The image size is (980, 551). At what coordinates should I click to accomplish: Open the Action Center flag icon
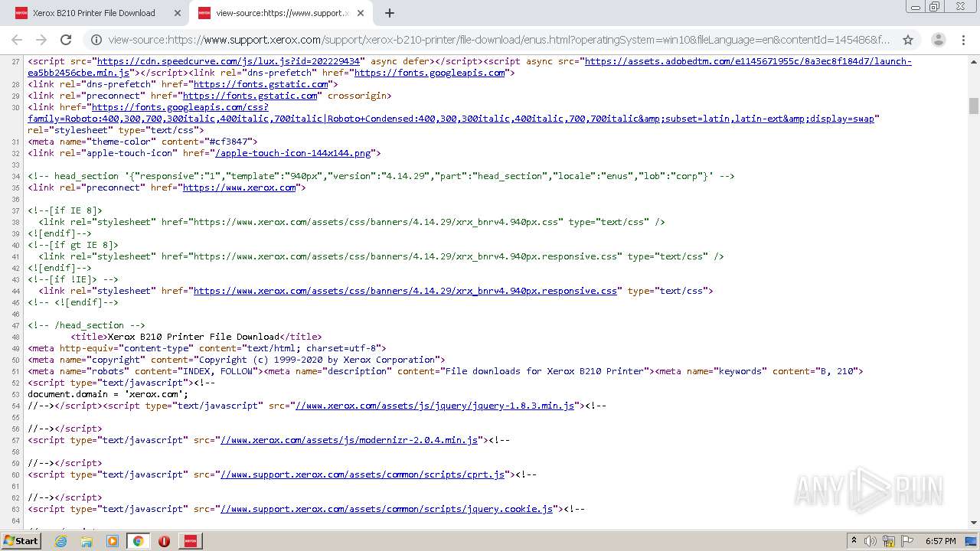(x=908, y=540)
